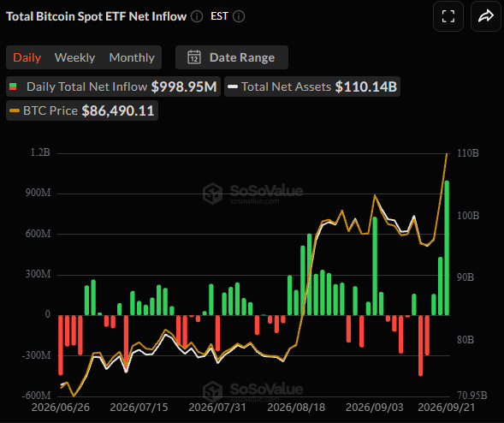504x423 pixels.
Task: Select the $110.14B net assets value
Action: 366,86
